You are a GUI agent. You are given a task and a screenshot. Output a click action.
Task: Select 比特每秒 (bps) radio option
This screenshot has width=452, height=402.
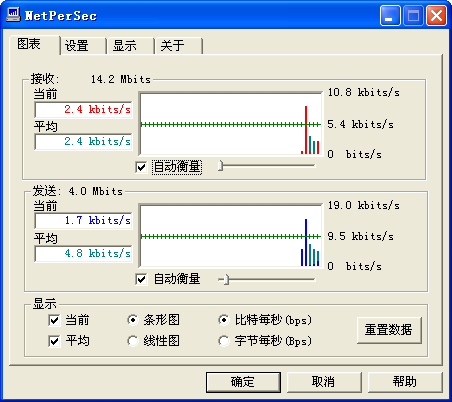pos(224,320)
